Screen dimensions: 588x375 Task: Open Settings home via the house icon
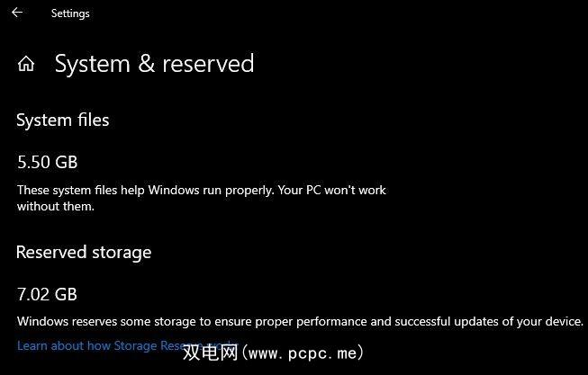click(26, 64)
